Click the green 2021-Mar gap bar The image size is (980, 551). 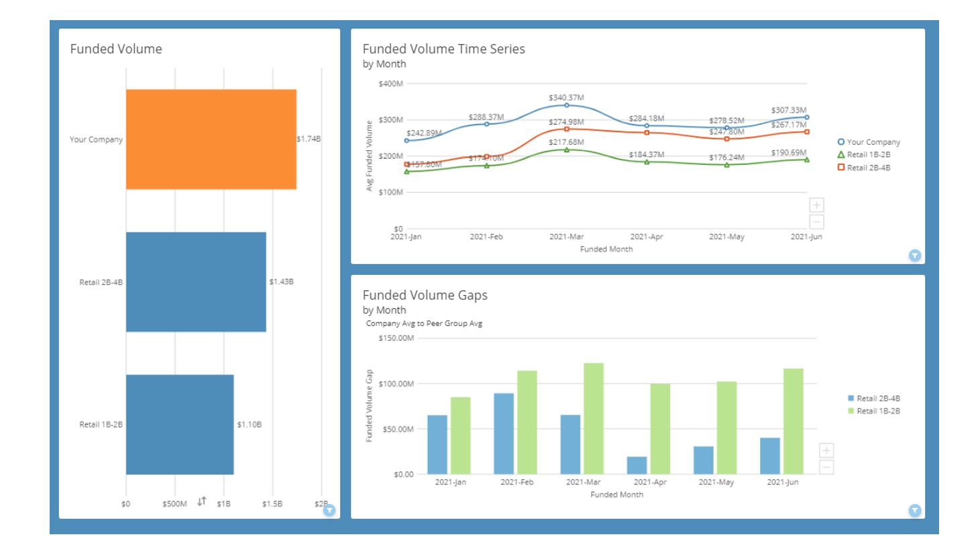click(x=594, y=419)
